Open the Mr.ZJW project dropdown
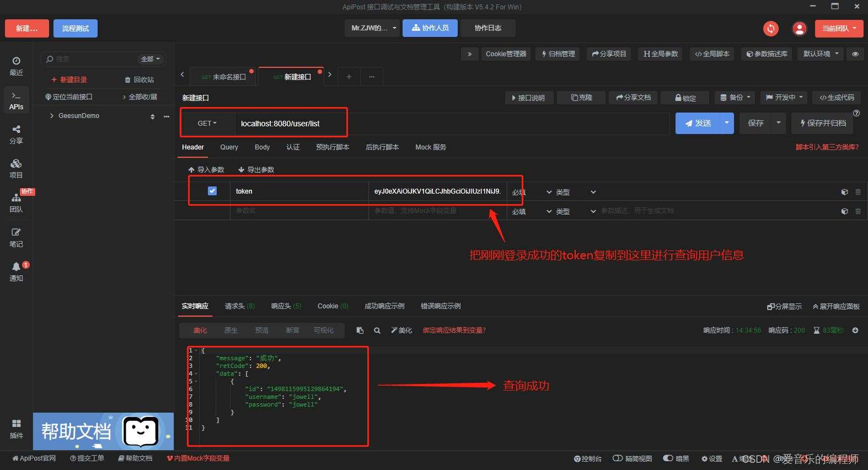Viewport: 868px width, 470px height. point(372,28)
